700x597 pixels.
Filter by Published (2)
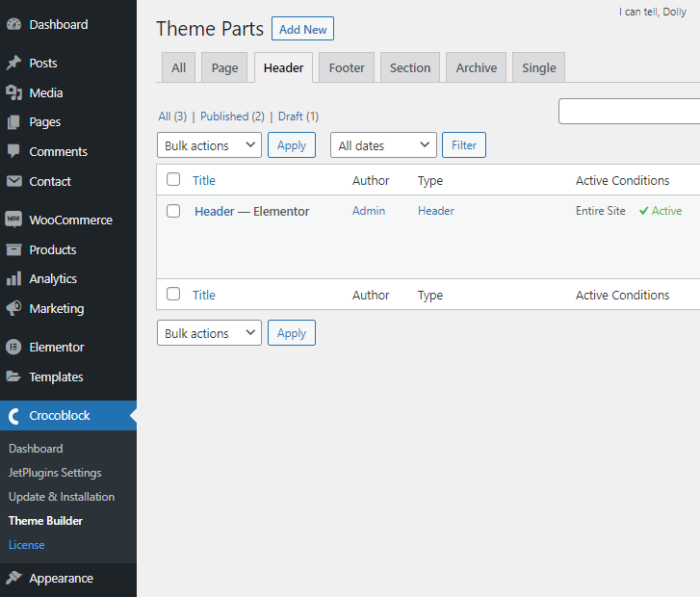[x=232, y=117]
